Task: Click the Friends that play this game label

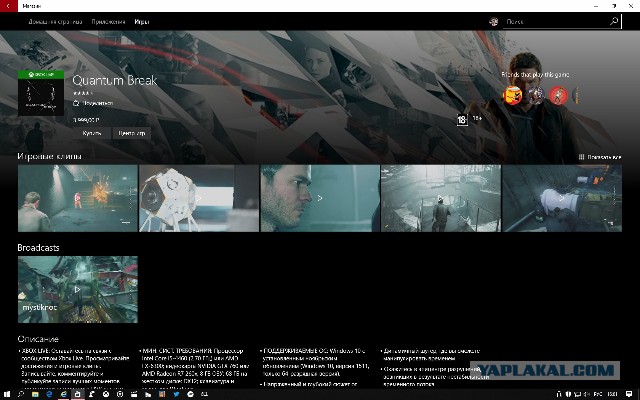Action: pos(535,75)
